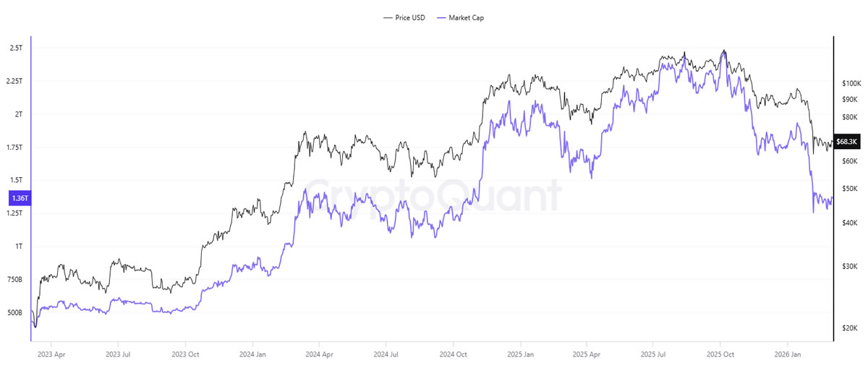Select the 2023 Oct date on the x-axis
Image resolution: width=868 pixels, height=366 pixels.
(x=184, y=355)
